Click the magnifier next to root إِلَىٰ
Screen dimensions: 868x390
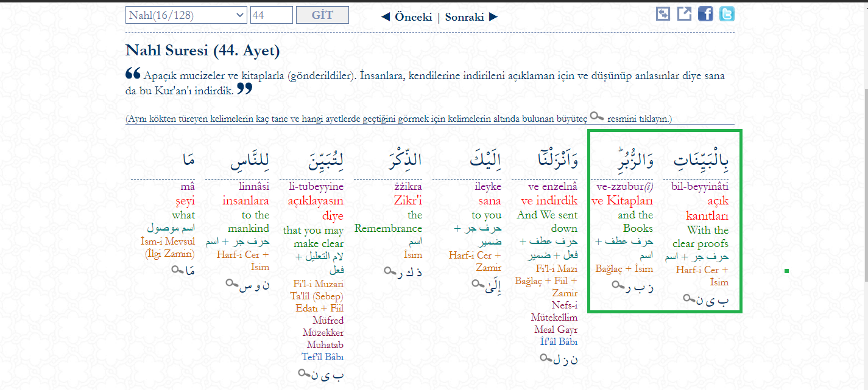(x=478, y=284)
